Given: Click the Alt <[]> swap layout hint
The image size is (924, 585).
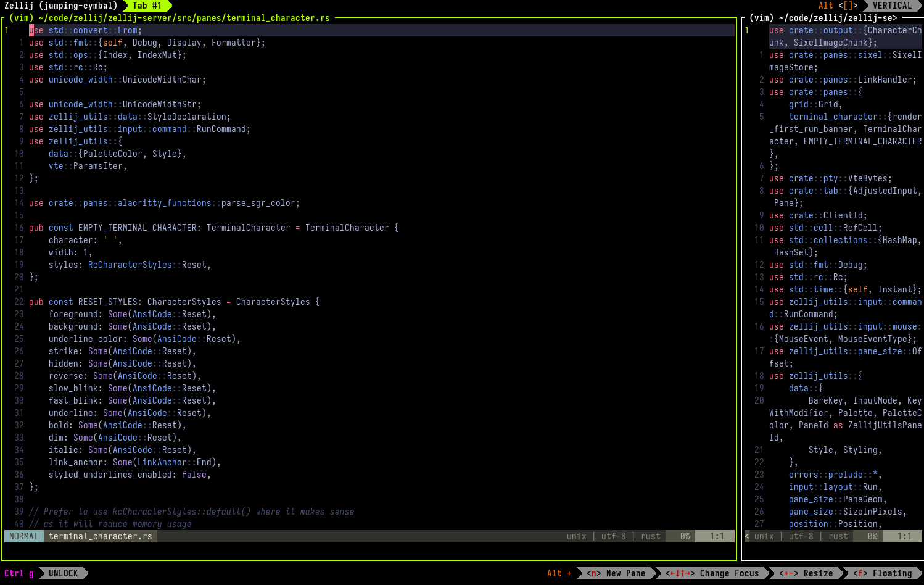Looking at the screenshot, I should point(838,6).
